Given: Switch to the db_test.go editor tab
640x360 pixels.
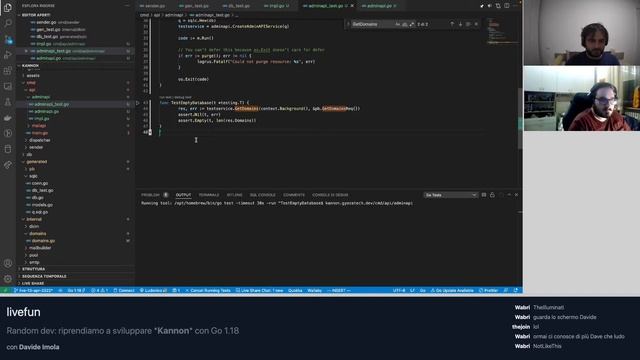Looking at the screenshot, I should click(x=238, y=6).
